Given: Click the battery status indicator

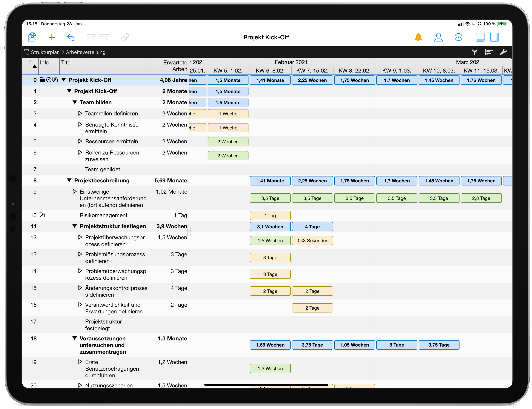Looking at the screenshot, I should tap(502, 24).
